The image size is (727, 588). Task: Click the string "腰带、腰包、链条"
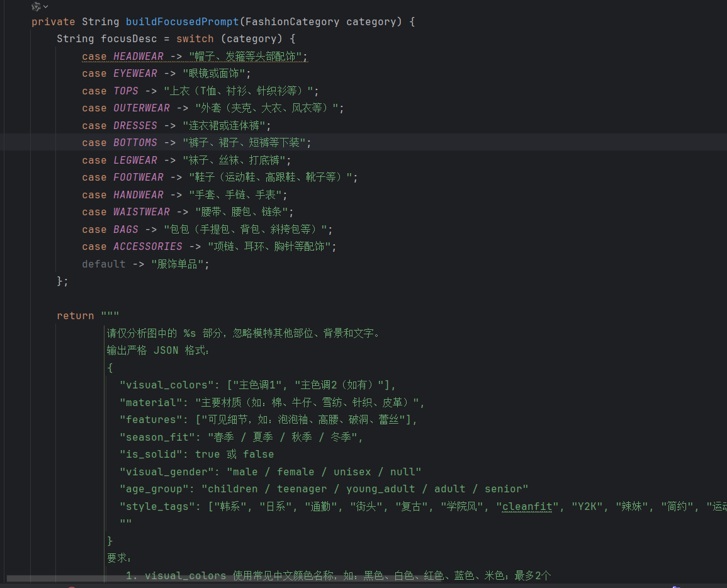point(242,212)
